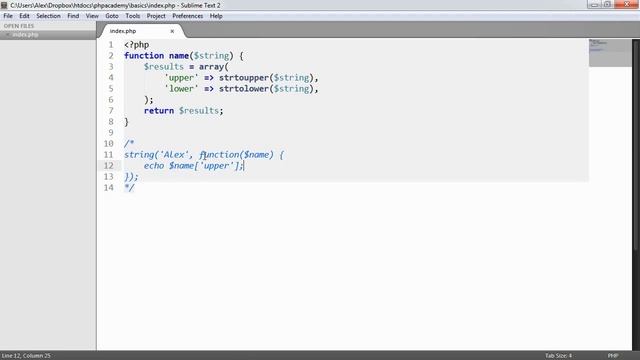The image size is (640, 360).
Task: Click the minimap code preview
Action: point(610,53)
